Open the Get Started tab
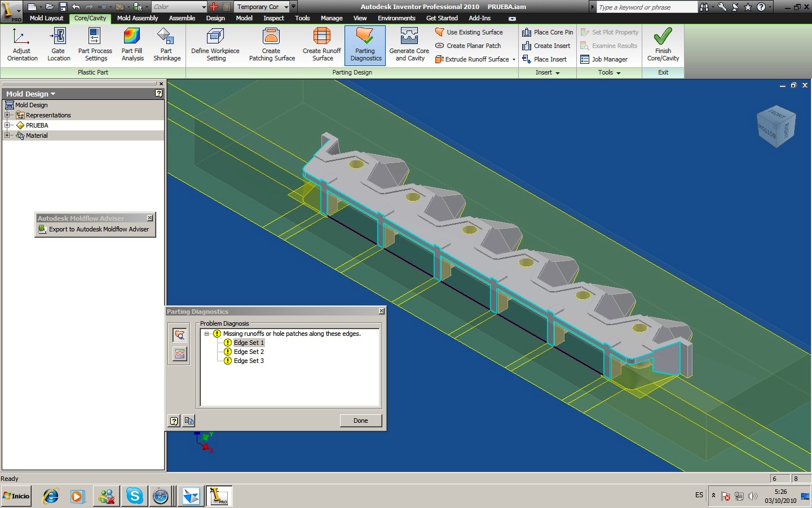 click(x=442, y=18)
